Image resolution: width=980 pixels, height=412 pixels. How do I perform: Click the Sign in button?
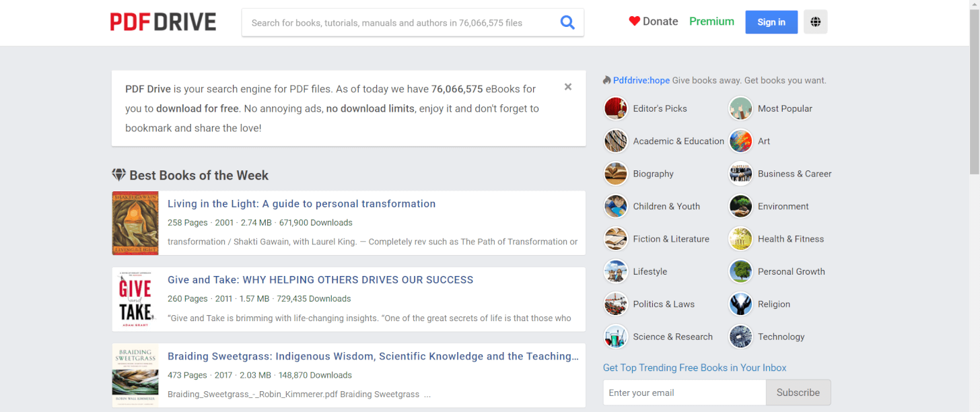[x=771, y=22]
